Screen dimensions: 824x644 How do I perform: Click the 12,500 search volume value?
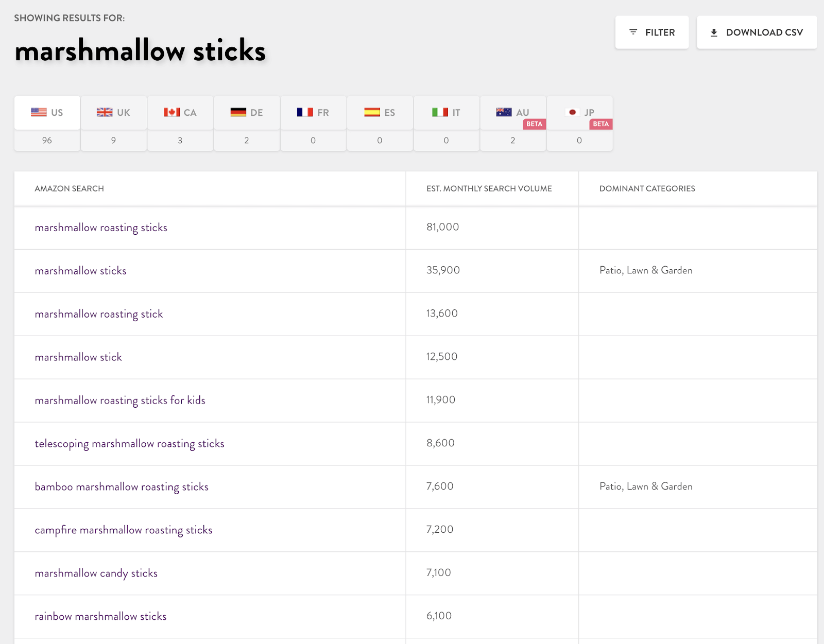pos(442,357)
